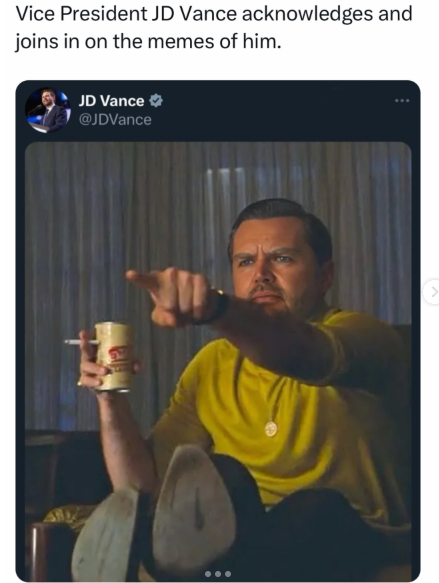Click the cigarette held beside the can
The image size is (439, 583).
(x=80, y=342)
